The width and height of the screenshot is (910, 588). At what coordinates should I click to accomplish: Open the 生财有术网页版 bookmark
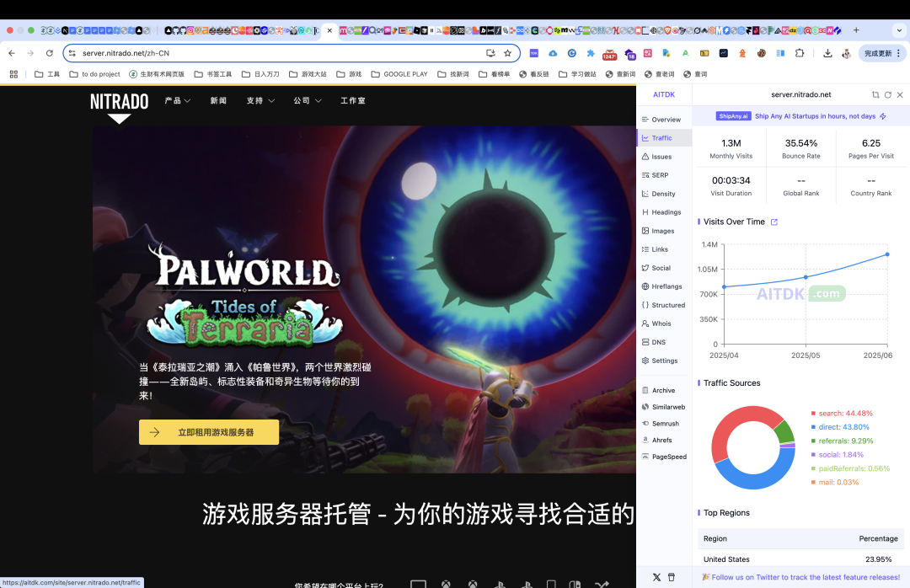pos(157,74)
